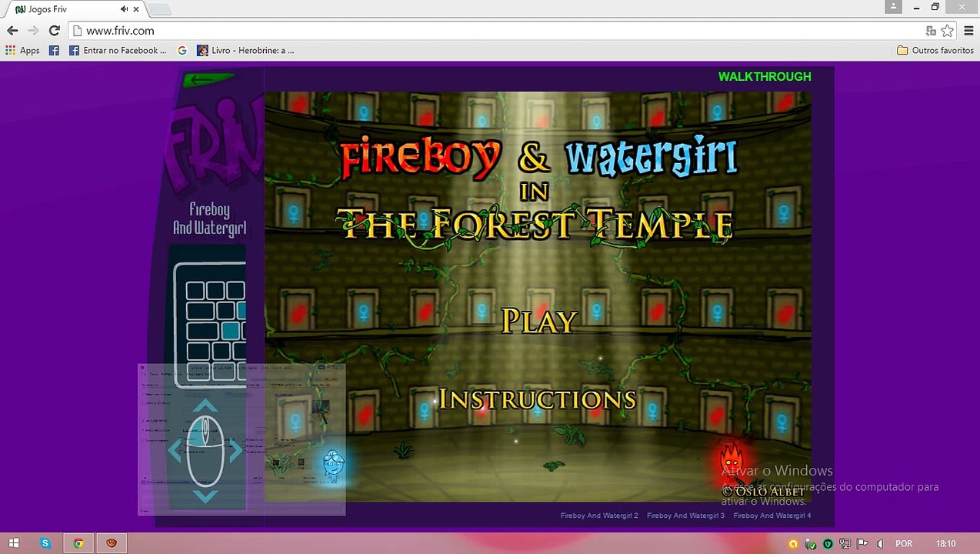This screenshot has width=980, height=554.
Task: Click the Play button in the game
Action: [538, 321]
